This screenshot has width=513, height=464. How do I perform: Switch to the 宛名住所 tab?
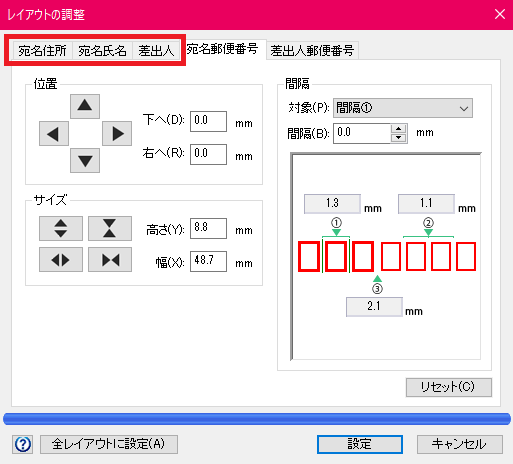coord(42,51)
